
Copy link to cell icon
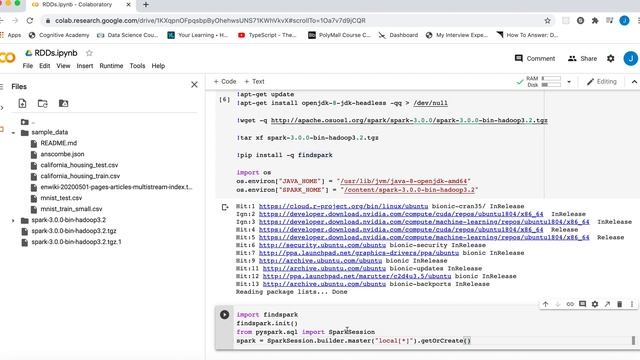click(x=570, y=304)
